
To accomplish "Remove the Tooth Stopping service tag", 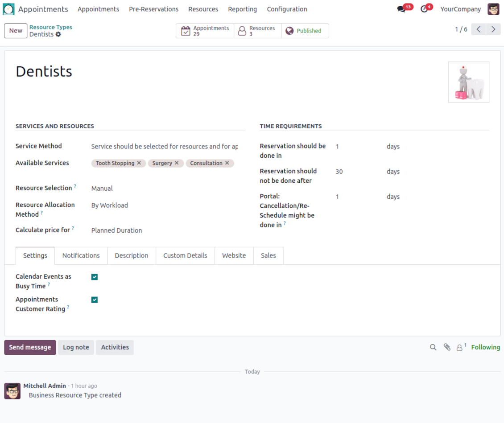I will pyautogui.click(x=139, y=163).
